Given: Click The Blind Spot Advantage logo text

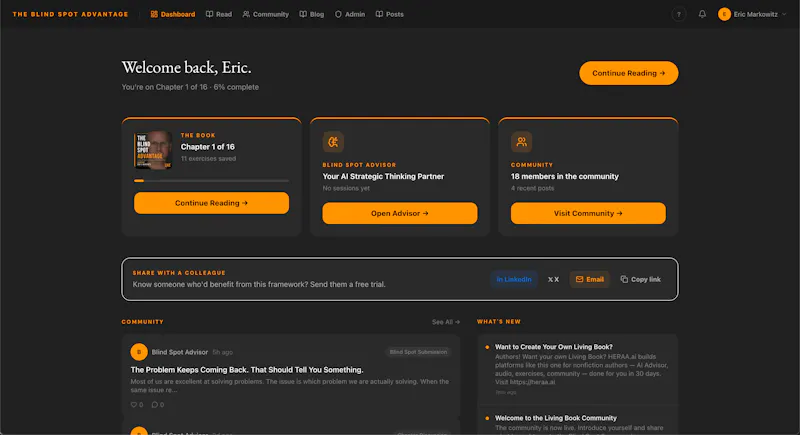Looking at the screenshot, I should coord(70,14).
